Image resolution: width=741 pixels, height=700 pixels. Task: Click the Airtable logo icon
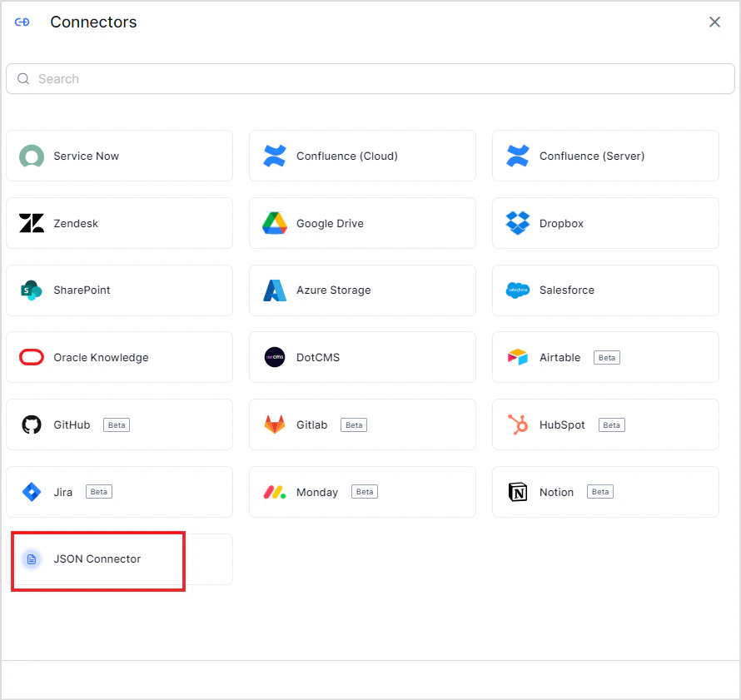point(518,358)
